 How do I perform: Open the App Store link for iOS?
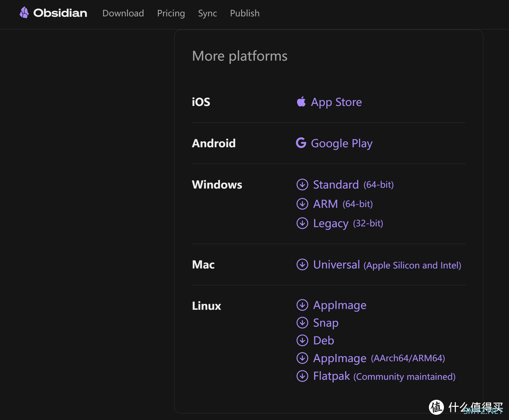(337, 102)
